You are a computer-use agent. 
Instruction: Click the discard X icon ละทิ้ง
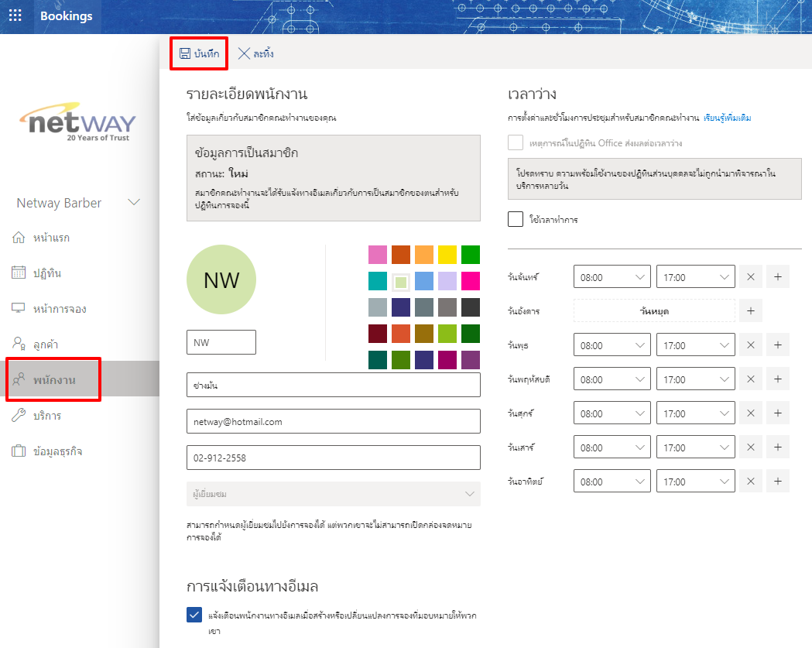pos(244,53)
